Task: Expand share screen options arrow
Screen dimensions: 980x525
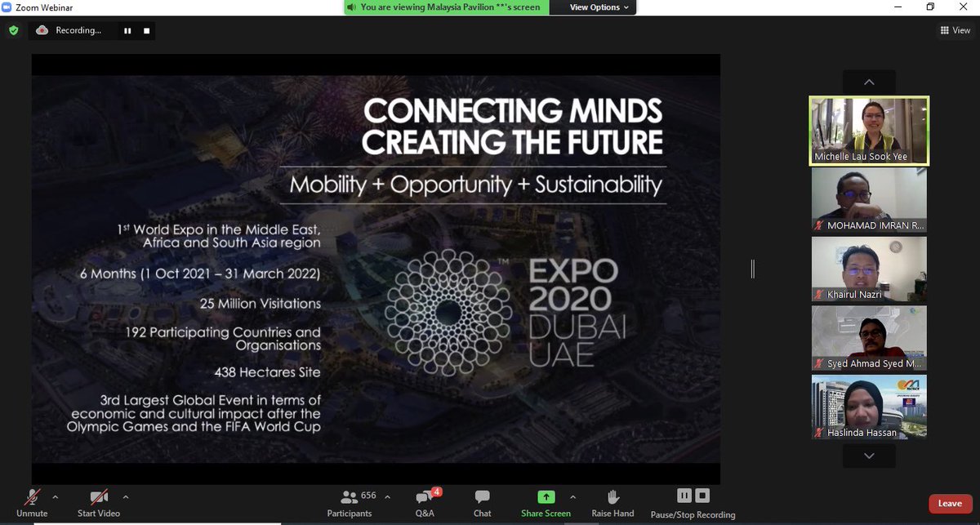Action: click(x=572, y=496)
